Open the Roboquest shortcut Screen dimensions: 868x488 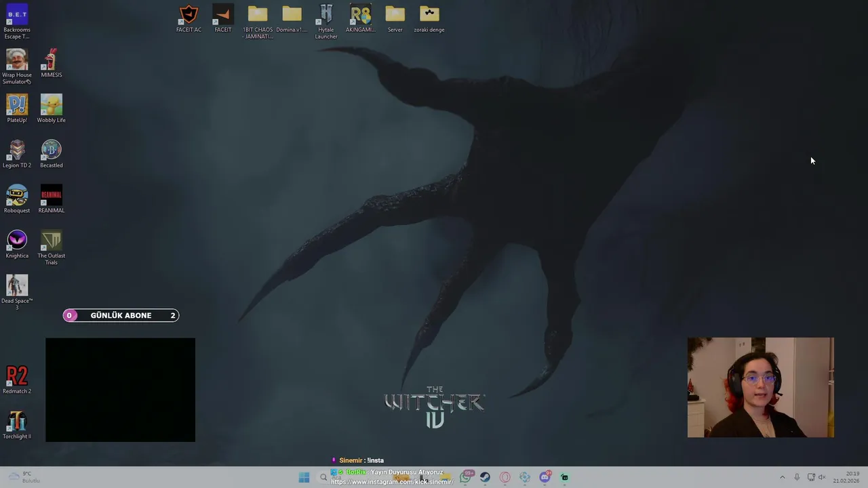click(x=17, y=199)
